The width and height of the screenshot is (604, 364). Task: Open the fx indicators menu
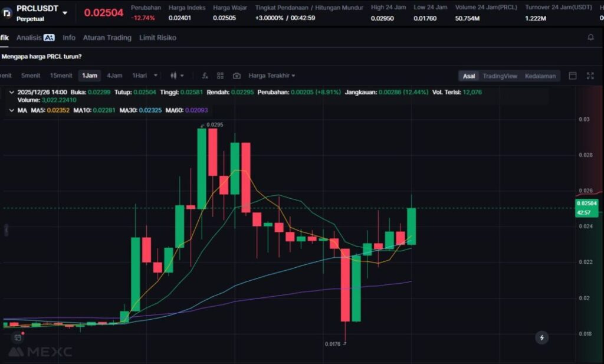point(205,76)
